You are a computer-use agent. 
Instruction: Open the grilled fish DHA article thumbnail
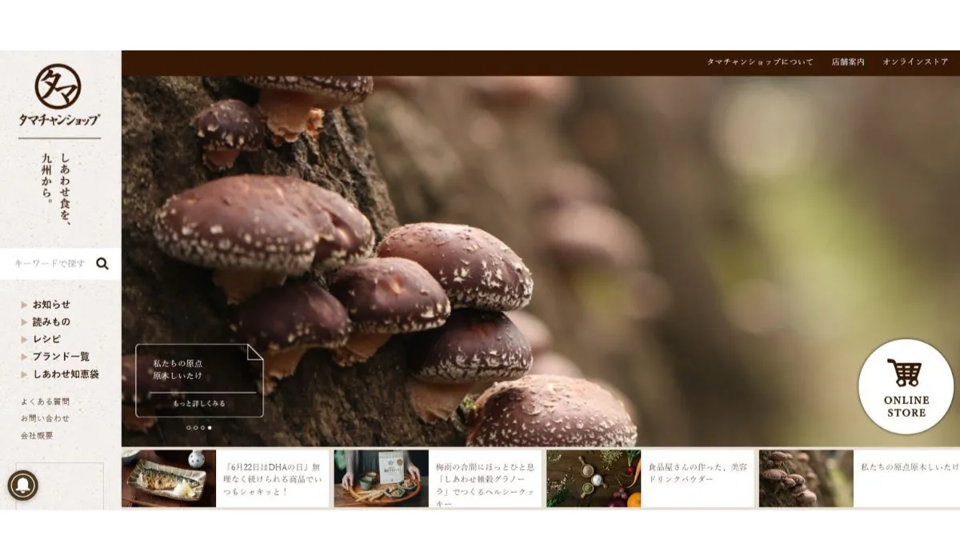click(169, 478)
